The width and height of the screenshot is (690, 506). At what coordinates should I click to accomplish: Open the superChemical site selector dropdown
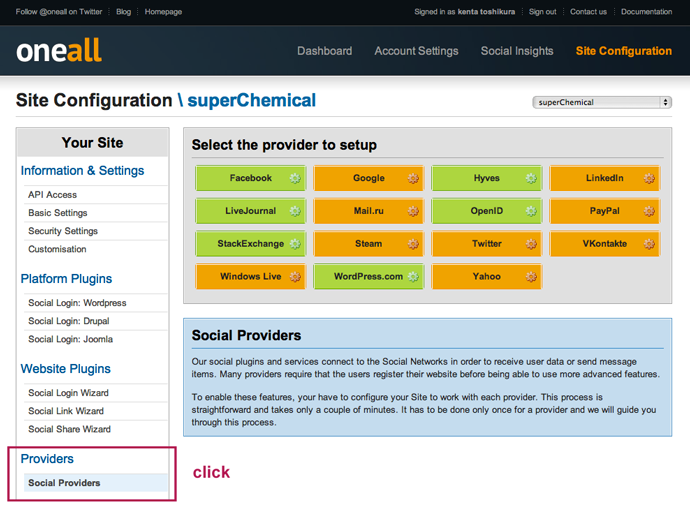[x=602, y=102]
